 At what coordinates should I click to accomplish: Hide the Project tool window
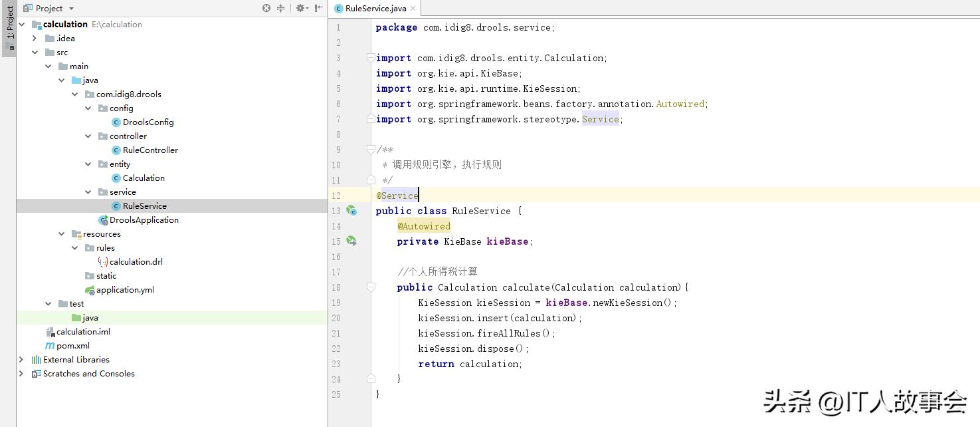coord(319,8)
